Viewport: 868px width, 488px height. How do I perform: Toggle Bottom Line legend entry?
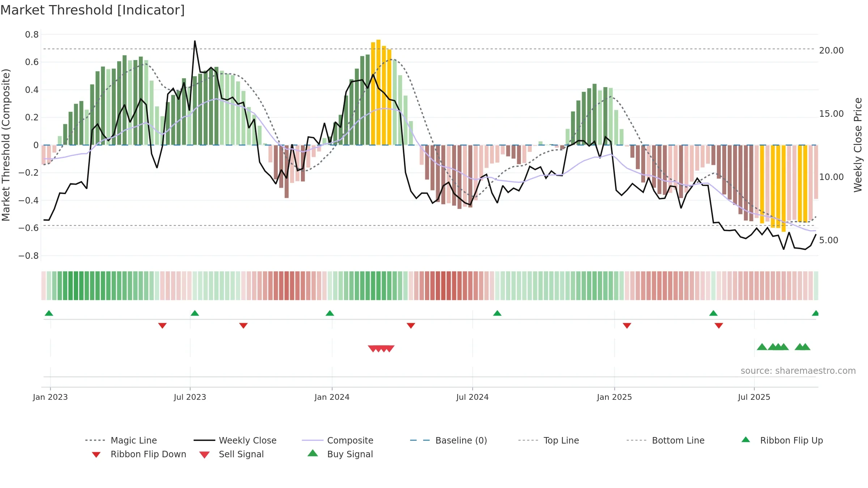point(665,440)
